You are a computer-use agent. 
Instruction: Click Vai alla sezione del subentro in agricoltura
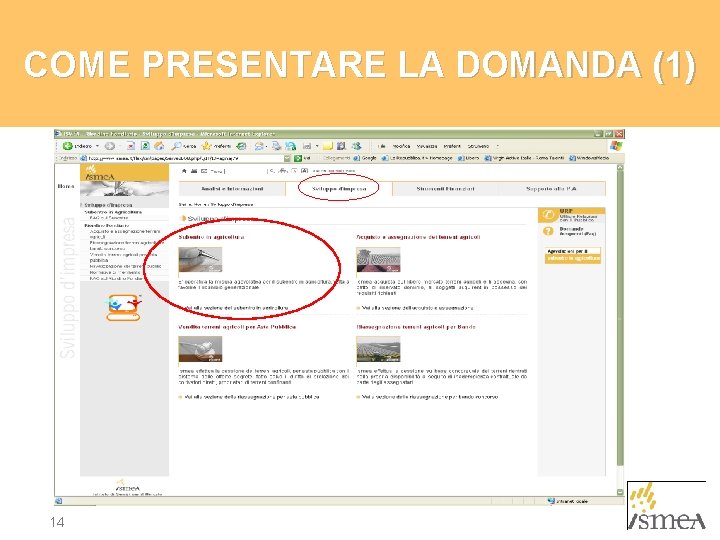click(236, 308)
